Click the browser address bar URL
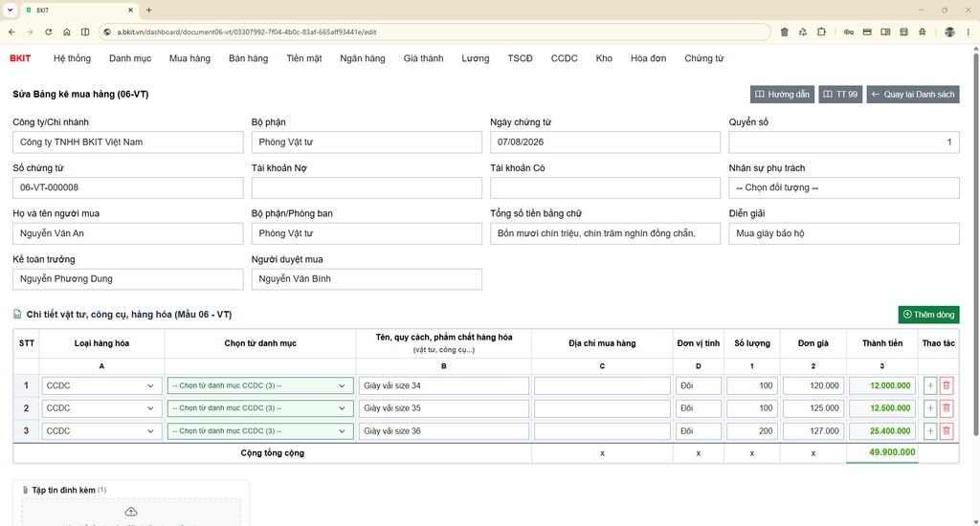 click(x=246, y=32)
